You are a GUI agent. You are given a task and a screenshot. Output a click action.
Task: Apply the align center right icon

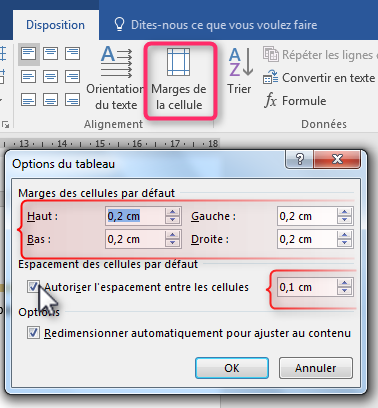72,77
